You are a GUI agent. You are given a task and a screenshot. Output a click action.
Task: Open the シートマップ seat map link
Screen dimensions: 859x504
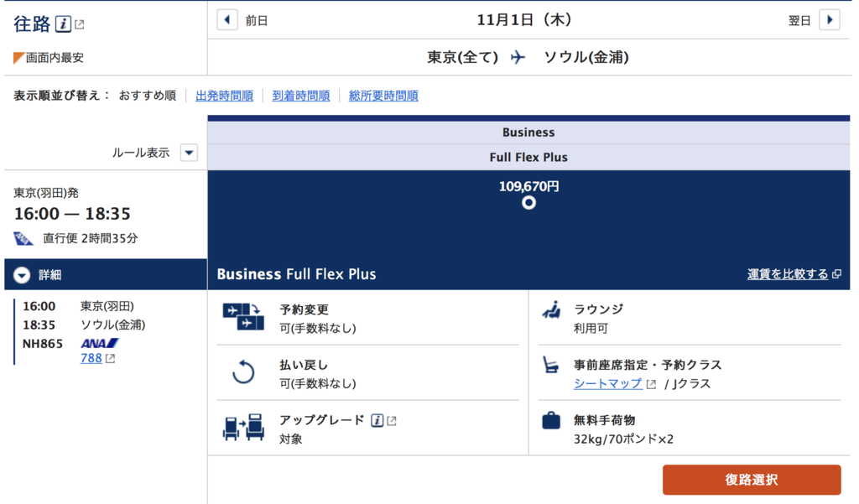coord(607,383)
